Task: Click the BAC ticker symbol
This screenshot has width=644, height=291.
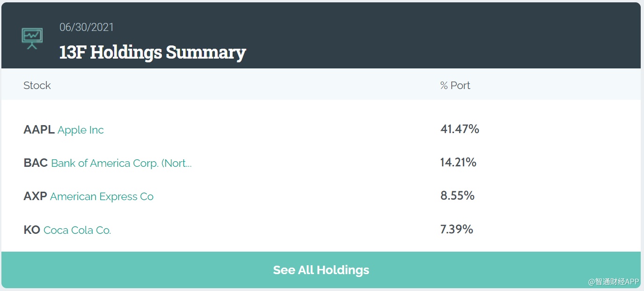Action: point(36,163)
